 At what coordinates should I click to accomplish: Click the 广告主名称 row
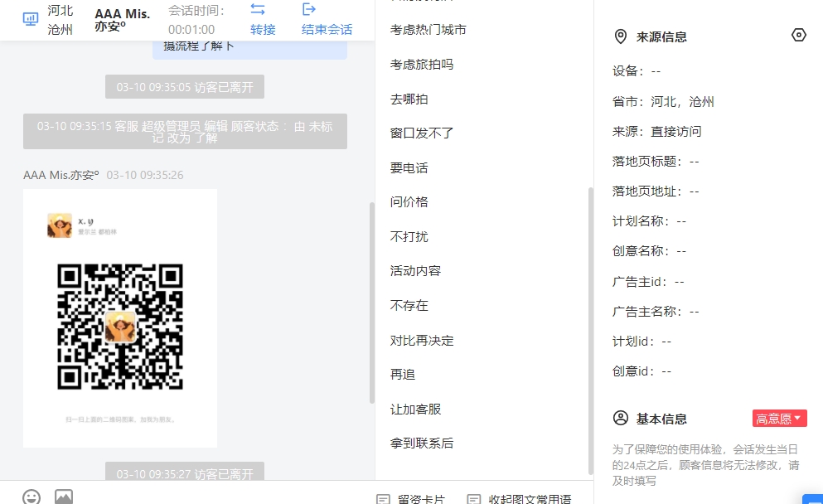[x=656, y=312]
